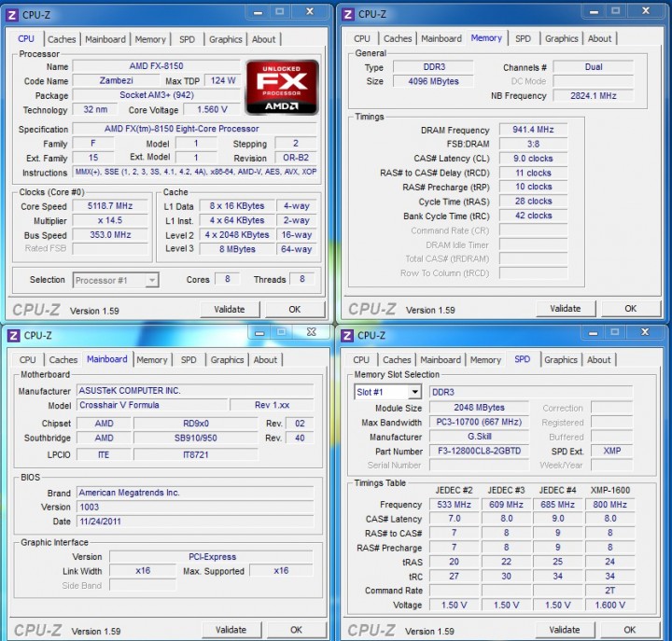Close the Memory tab window
The height and width of the screenshot is (641, 672).
(x=646, y=11)
